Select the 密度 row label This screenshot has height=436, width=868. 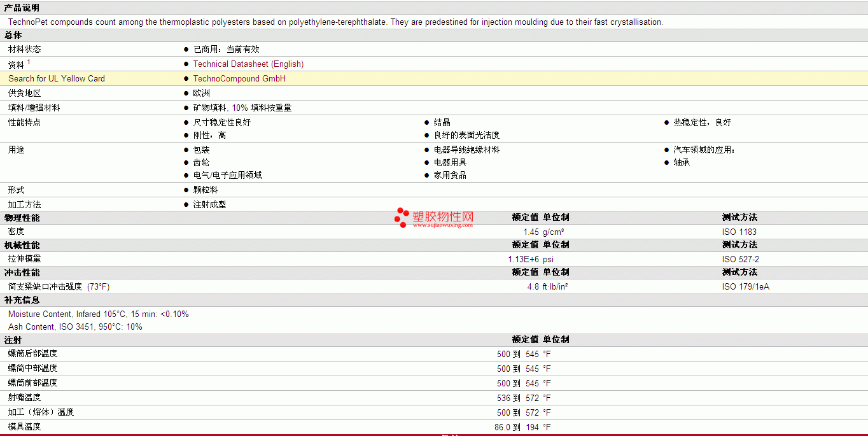16,232
